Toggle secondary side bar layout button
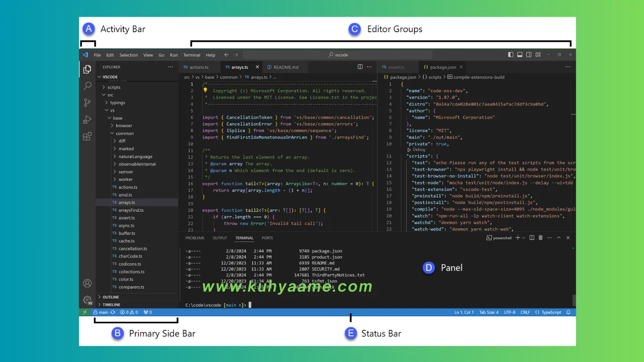The height and width of the screenshot is (362, 644). pos(529,55)
